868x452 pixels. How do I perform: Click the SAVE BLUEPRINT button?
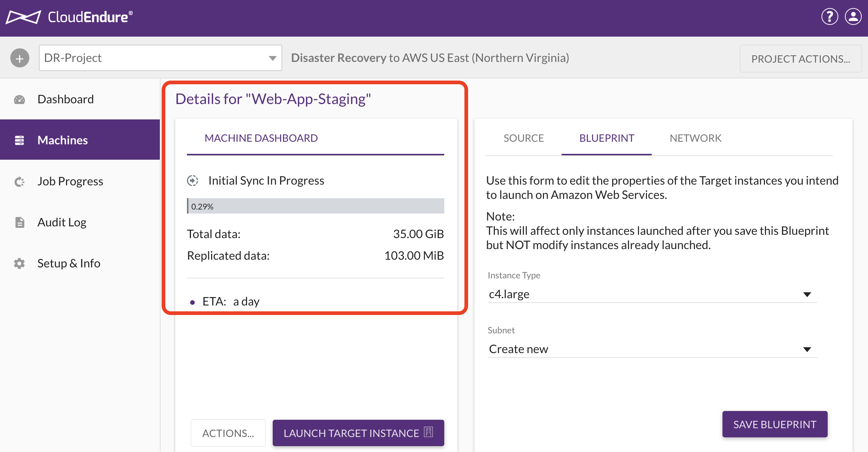(x=775, y=425)
